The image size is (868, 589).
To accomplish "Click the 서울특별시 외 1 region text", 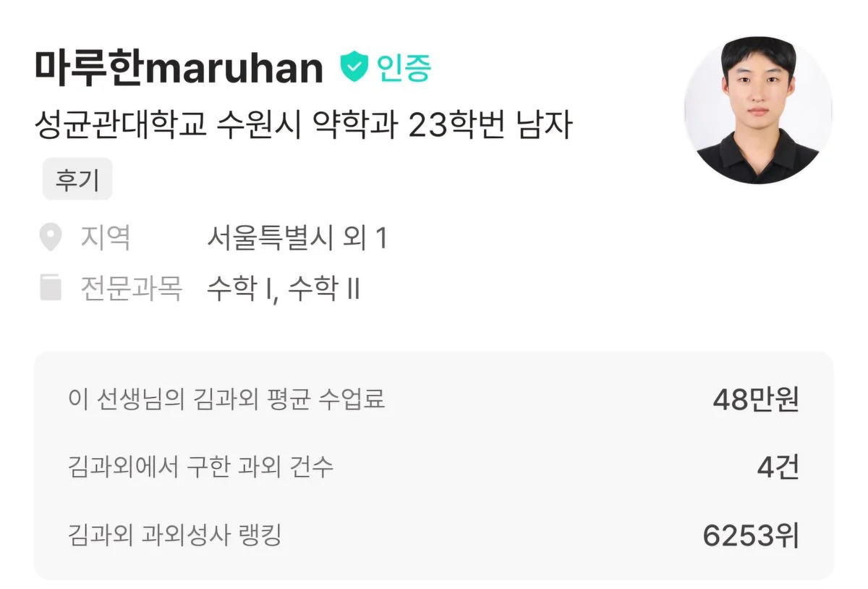I will [x=297, y=237].
